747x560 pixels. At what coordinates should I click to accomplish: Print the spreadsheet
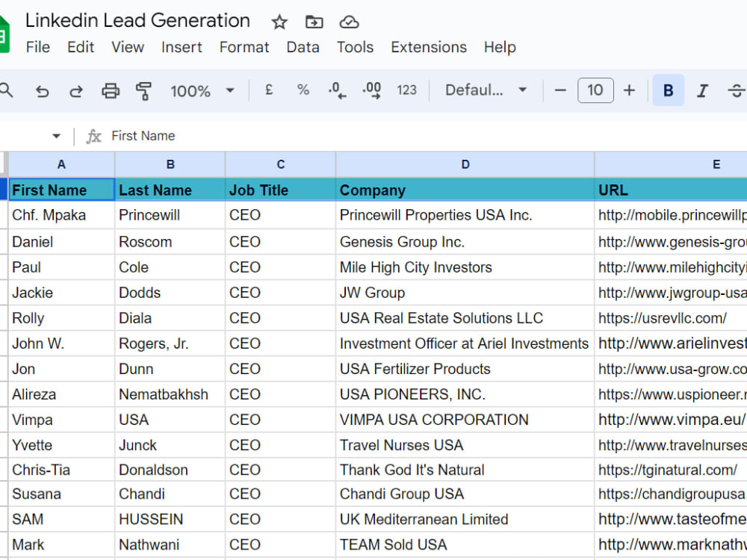coord(111,90)
